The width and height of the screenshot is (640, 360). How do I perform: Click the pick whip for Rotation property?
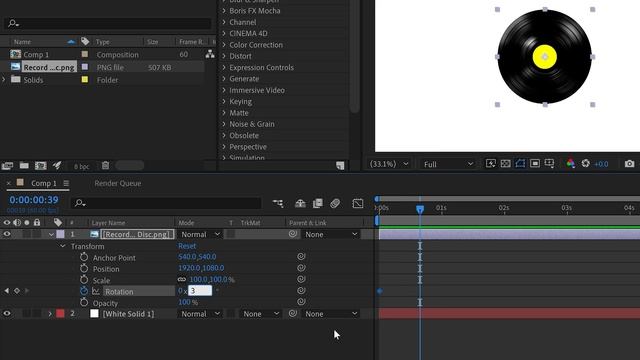click(x=301, y=291)
